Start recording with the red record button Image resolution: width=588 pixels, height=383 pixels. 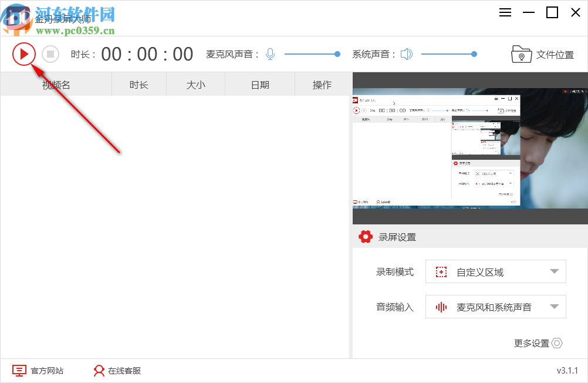[x=24, y=53]
